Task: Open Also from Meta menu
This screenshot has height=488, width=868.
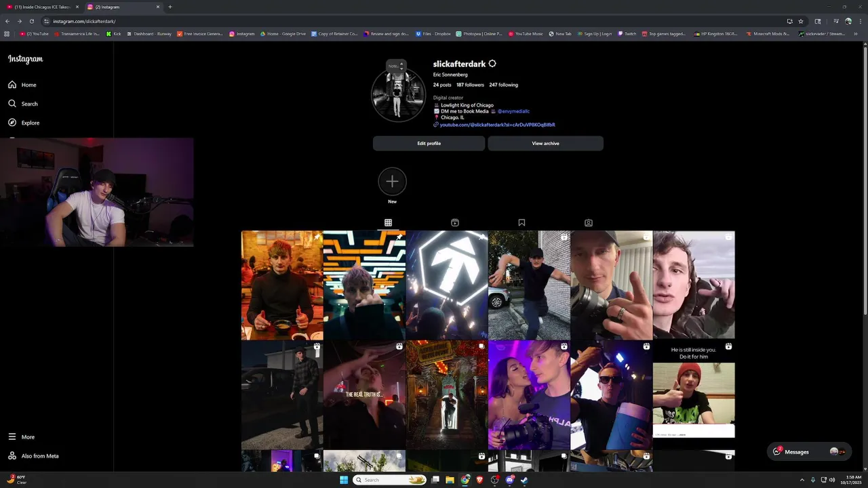Action: point(33,456)
